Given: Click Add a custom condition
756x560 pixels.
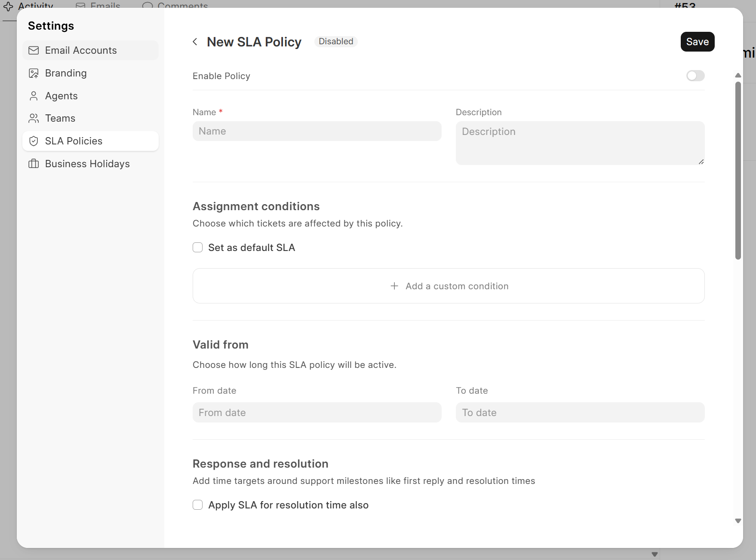Looking at the screenshot, I should coord(457,286).
